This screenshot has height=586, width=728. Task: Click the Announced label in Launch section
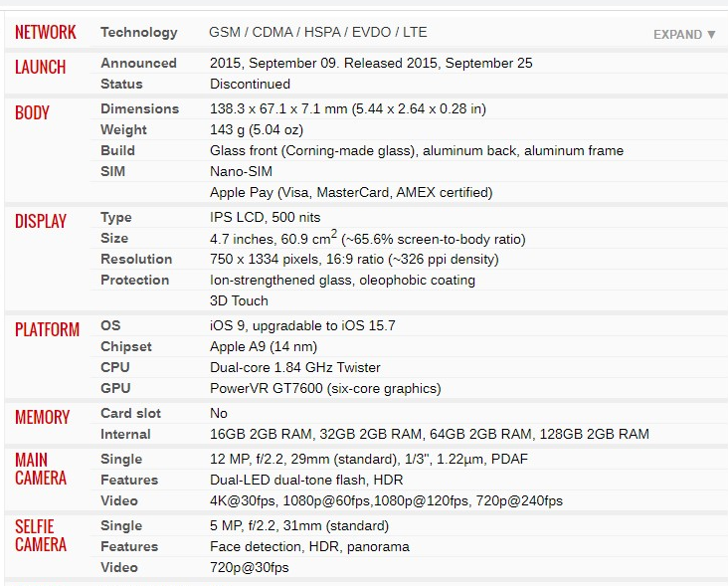click(138, 63)
